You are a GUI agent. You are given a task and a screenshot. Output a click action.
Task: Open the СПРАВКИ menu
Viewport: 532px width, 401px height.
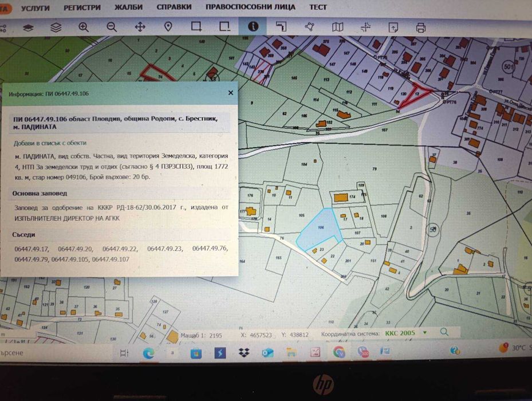point(174,7)
